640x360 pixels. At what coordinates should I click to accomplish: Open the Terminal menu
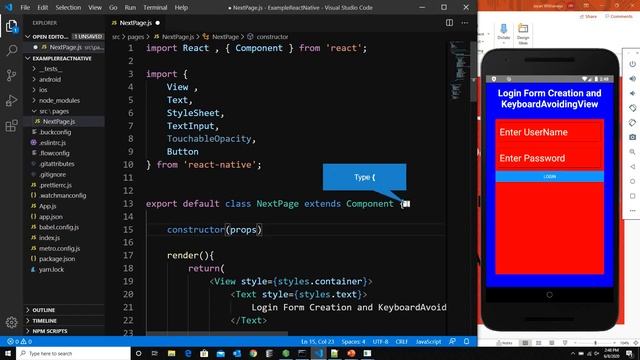point(155,7)
